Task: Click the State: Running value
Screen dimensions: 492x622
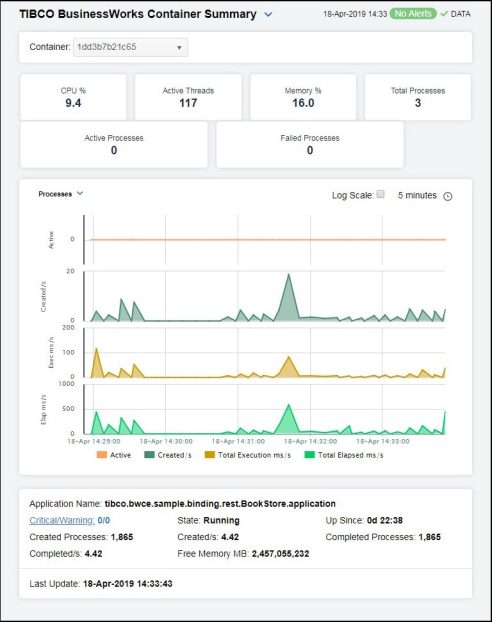Action: click(221, 520)
